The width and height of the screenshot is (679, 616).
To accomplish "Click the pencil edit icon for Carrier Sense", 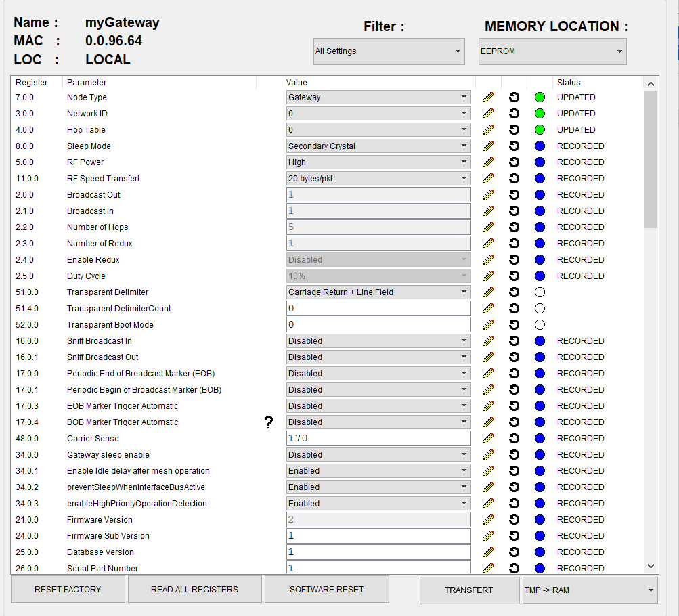I will click(x=488, y=438).
